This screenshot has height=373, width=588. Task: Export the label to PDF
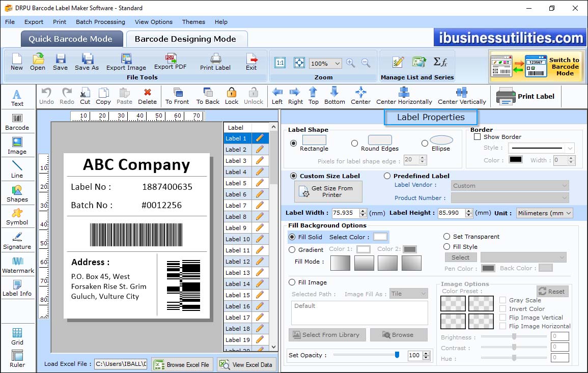pyautogui.click(x=170, y=62)
